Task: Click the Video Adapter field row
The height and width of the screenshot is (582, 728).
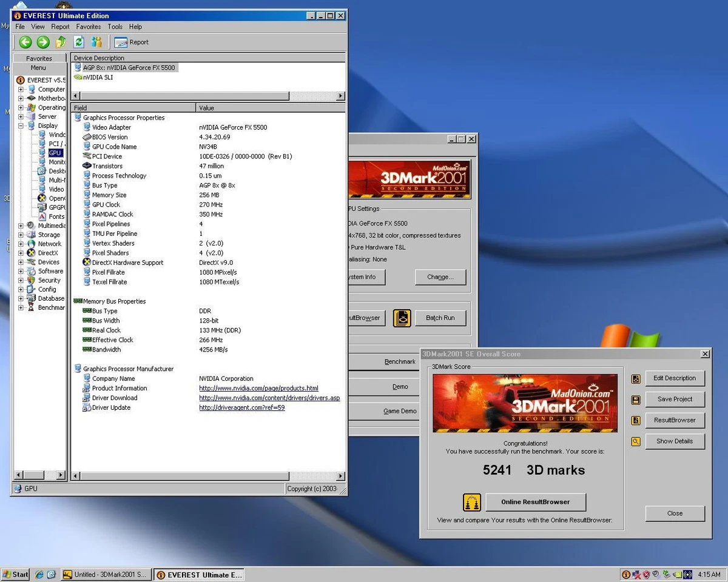Action: coord(208,127)
